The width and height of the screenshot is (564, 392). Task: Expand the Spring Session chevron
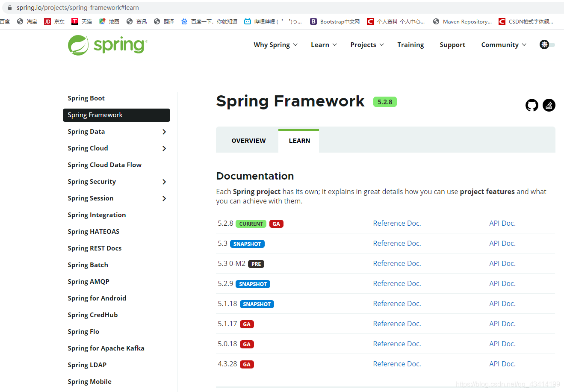(x=164, y=198)
